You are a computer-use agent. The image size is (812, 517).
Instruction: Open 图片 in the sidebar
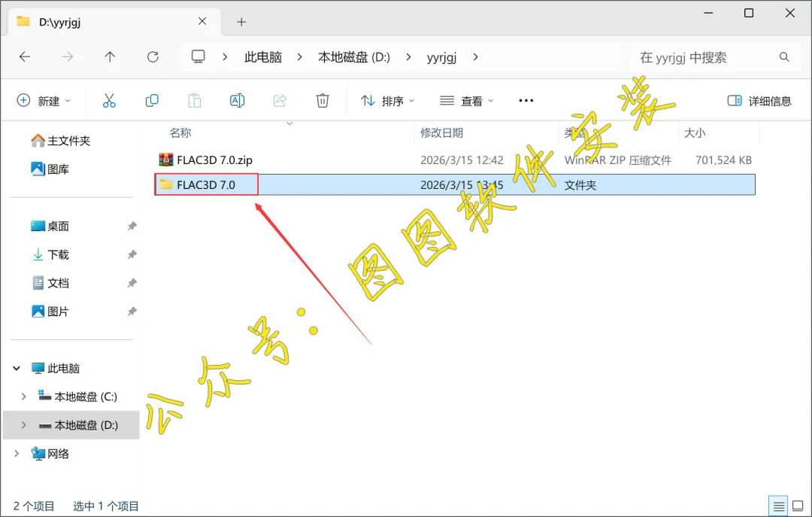click(x=50, y=312)
